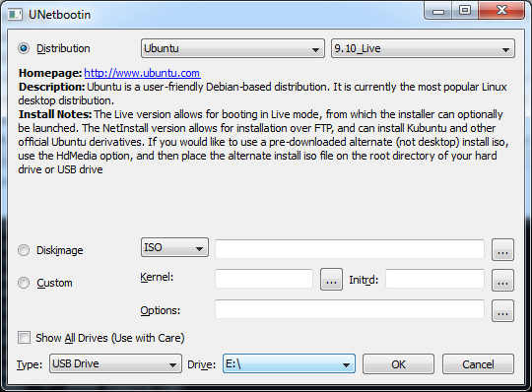Click the 'Description:' heading text
The width and height of the screenshot is (532, 392).
coord(51,87)
